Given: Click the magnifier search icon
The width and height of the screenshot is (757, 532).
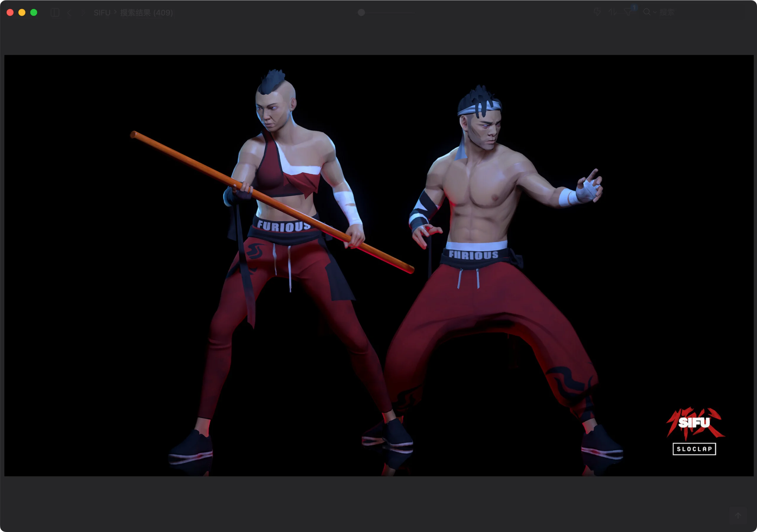Looking at the screenshot, I should click(x=647, y=12).
